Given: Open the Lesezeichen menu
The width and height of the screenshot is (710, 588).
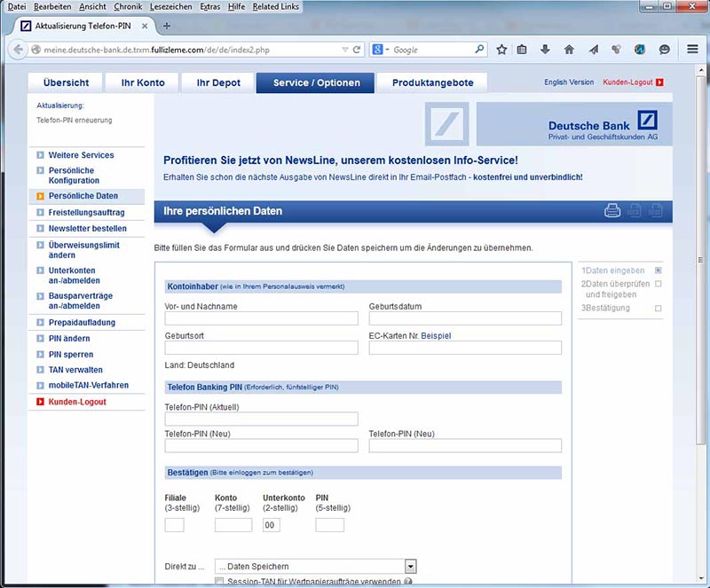Looking at the screenshot, I should coord(170,7).
